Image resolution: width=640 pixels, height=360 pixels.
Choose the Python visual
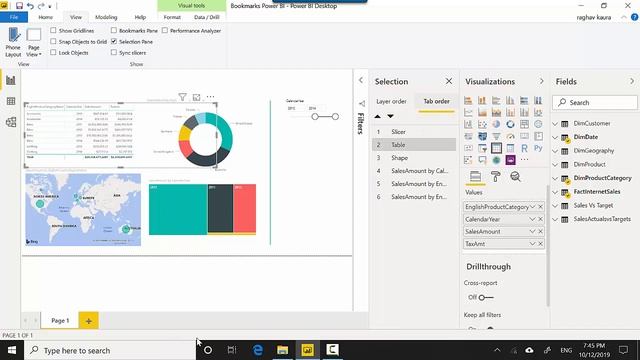click(x=538, y=148)
